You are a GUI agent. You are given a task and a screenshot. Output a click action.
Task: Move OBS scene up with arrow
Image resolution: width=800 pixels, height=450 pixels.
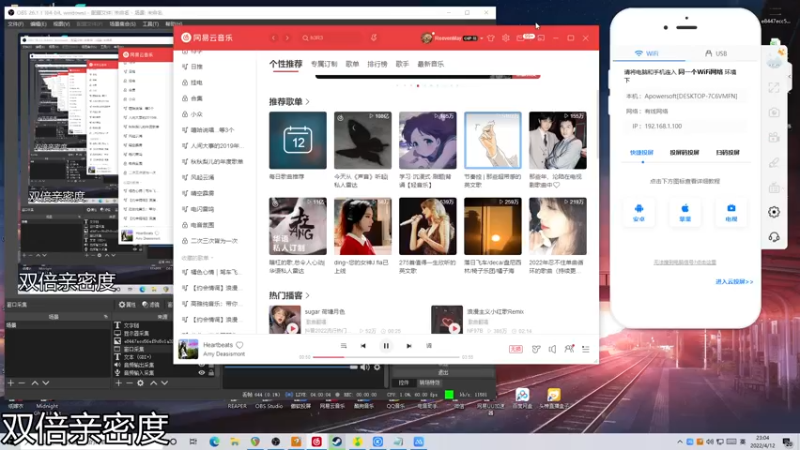35,383
